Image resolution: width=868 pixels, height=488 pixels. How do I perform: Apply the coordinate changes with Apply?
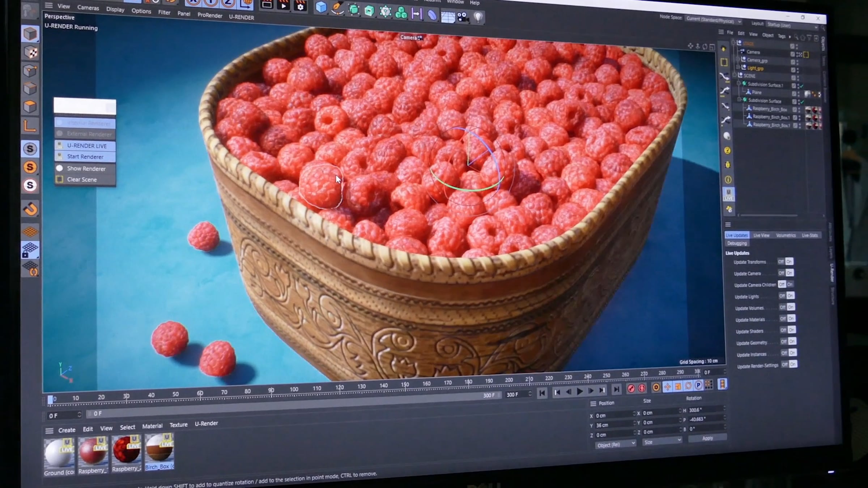[x=707, y=438]
